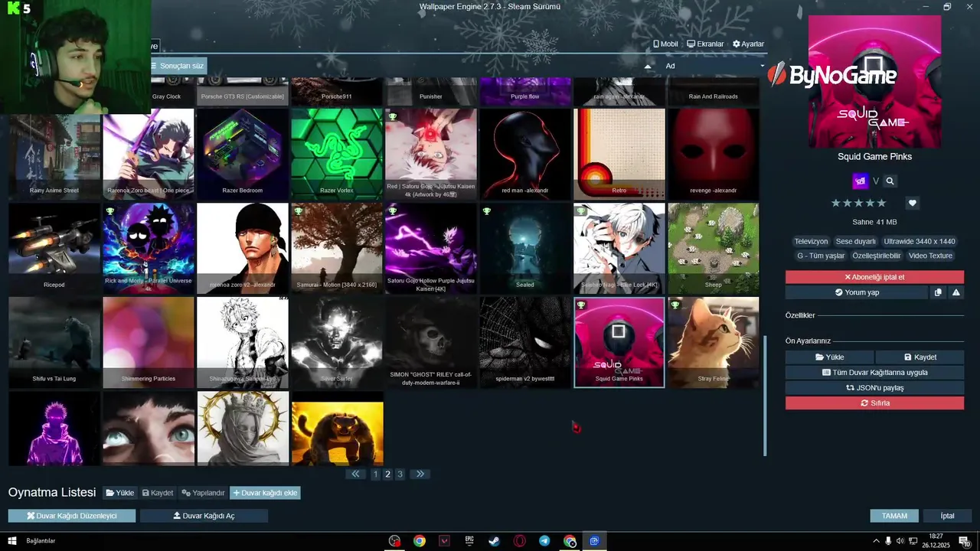Image resolution: width=980 pixels, height=551 pixels.
Task: Select the Sheep wallpaper thumbnail
Action: (714, 249)
